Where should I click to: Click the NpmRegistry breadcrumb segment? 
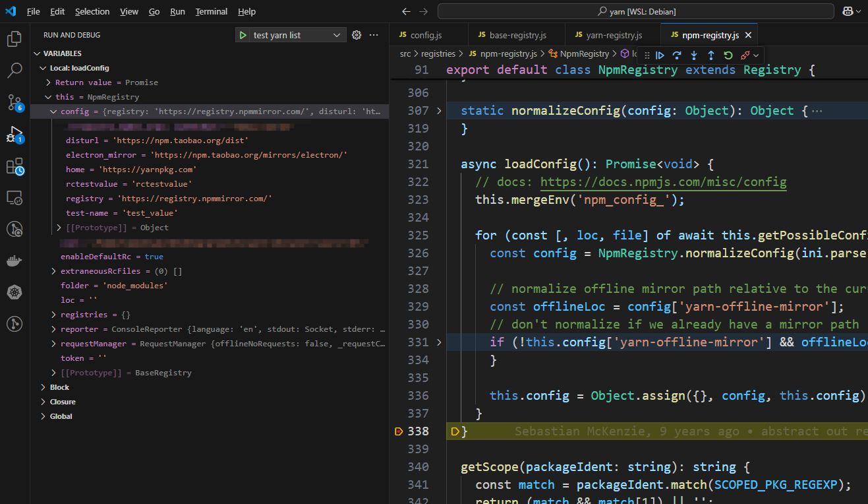[579, 53]
